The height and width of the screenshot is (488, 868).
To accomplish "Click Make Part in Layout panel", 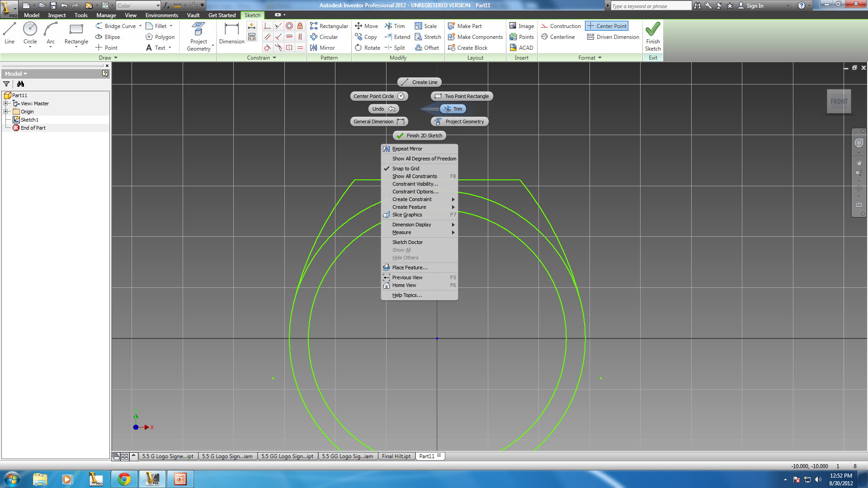I will click(465, 26).
